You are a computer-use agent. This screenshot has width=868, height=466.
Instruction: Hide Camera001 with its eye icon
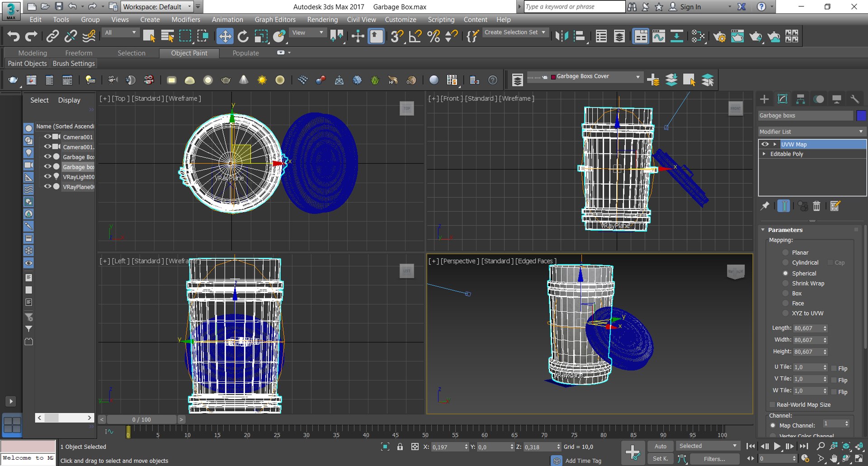[47, 137]
